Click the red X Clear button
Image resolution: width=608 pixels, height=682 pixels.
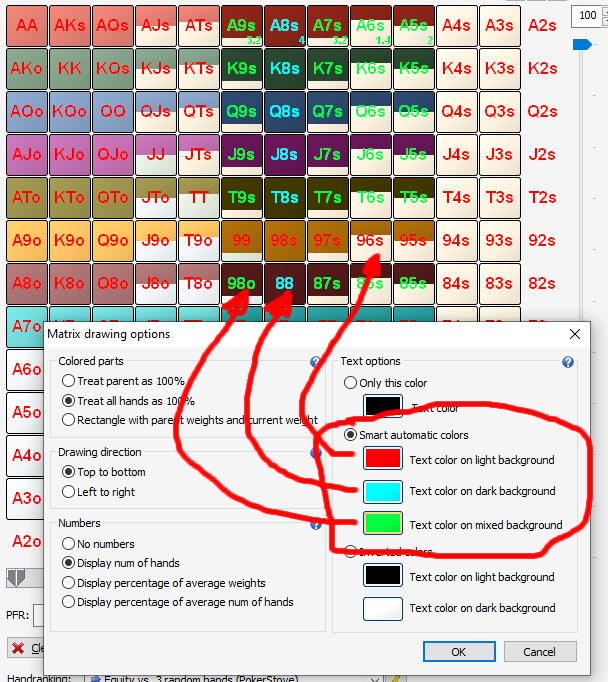click(x=26, y=648)
